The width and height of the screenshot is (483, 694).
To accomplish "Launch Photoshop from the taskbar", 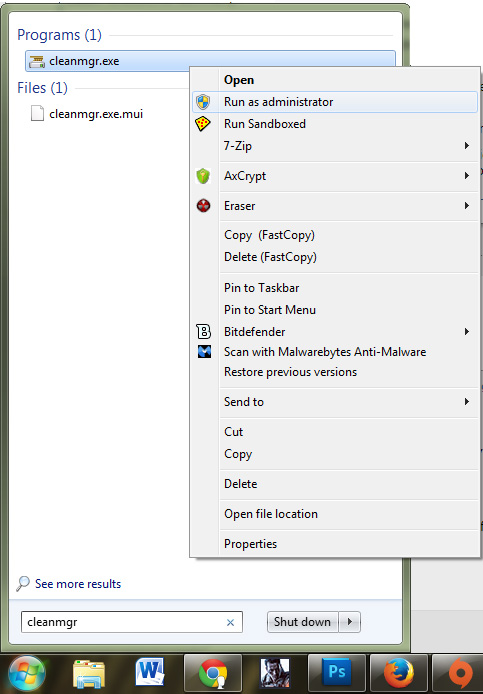I will tap(336, 674).
